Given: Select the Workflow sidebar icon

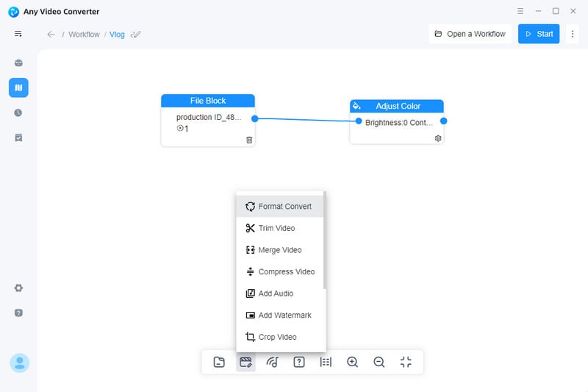Looking at the screenshot, I should tap(18, 88).
